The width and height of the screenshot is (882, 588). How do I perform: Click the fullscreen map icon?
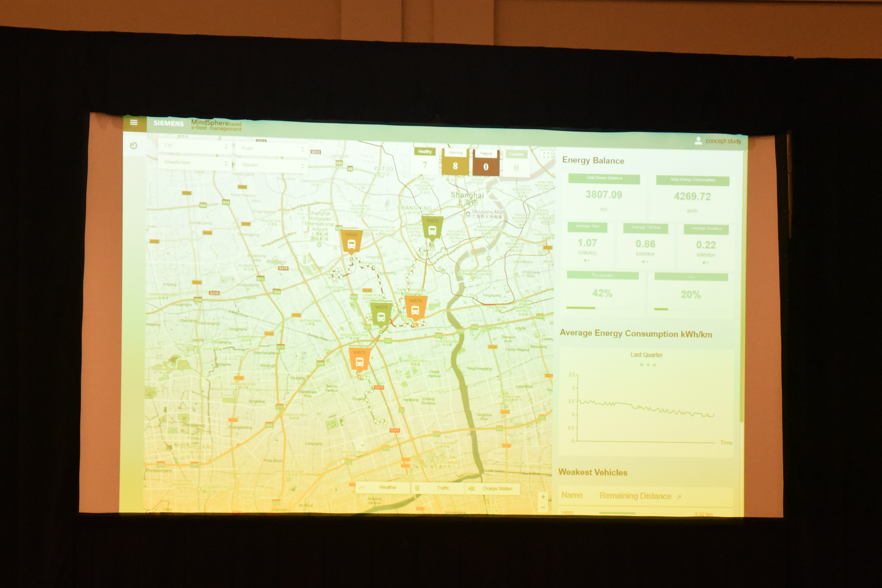pyautogui.click(x=546, y=155)
